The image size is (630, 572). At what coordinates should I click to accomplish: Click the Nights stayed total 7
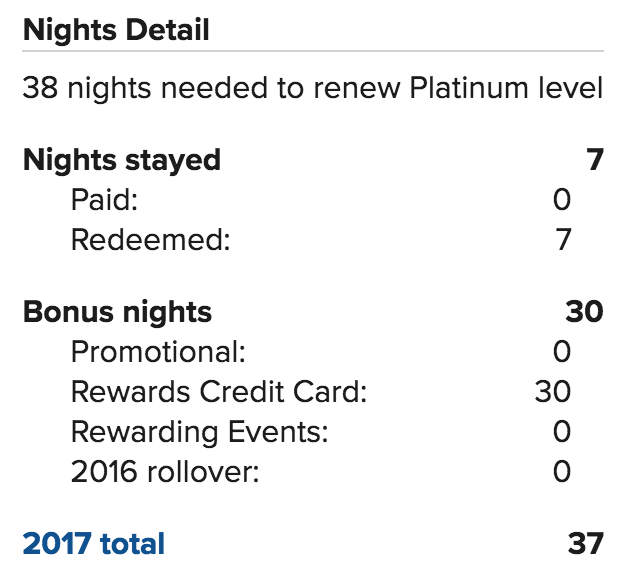595,160
